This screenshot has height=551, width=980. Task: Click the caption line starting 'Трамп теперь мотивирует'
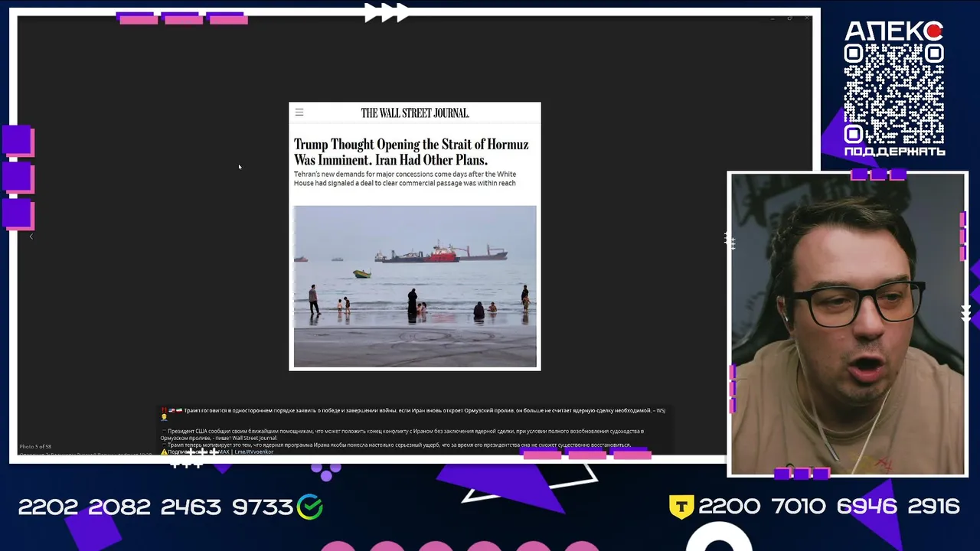398,445
